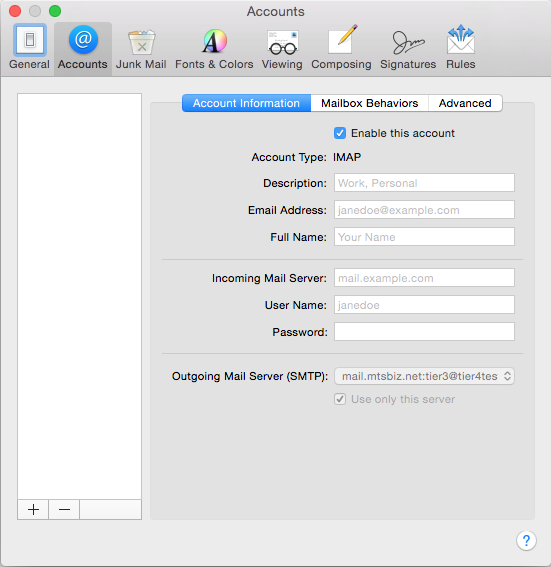Click into the Password field
Screen dimensions: 551x567
[x=424, y=332]
